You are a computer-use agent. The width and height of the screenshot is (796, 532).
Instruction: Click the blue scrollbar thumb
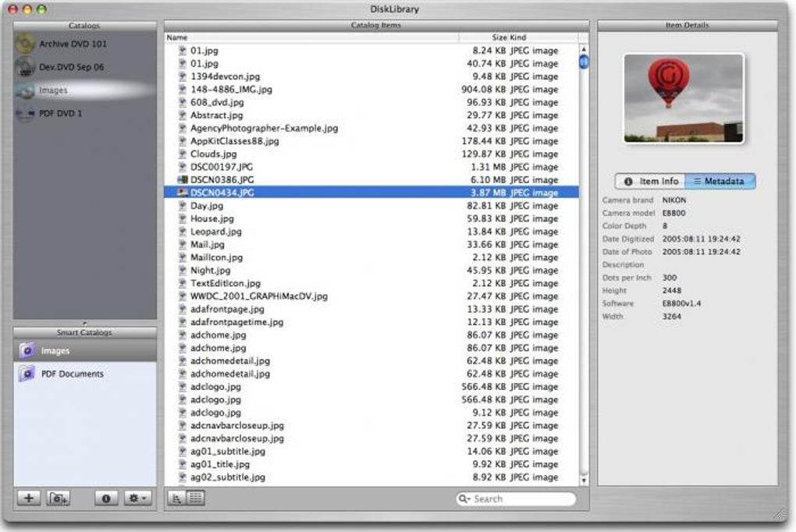tap(584, 62)
